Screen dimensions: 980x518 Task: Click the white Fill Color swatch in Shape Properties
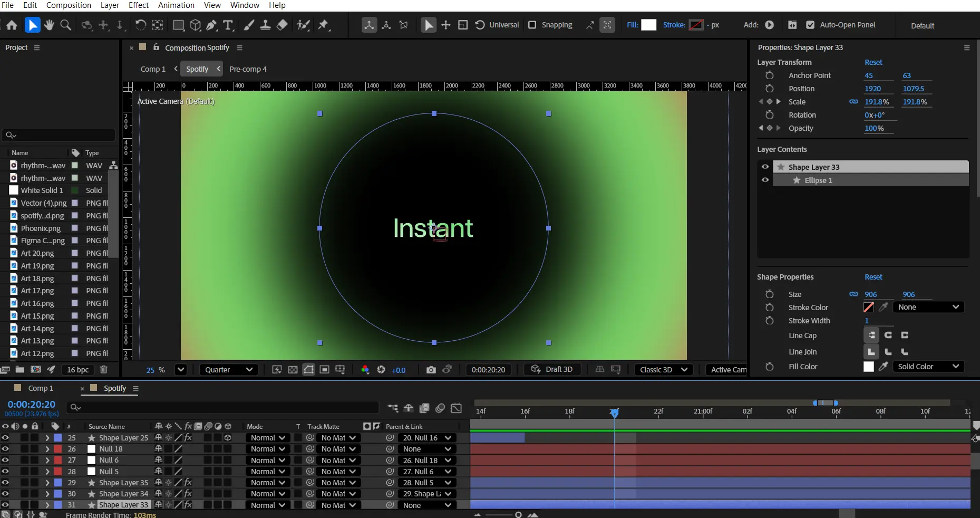(x=868, y=367)
